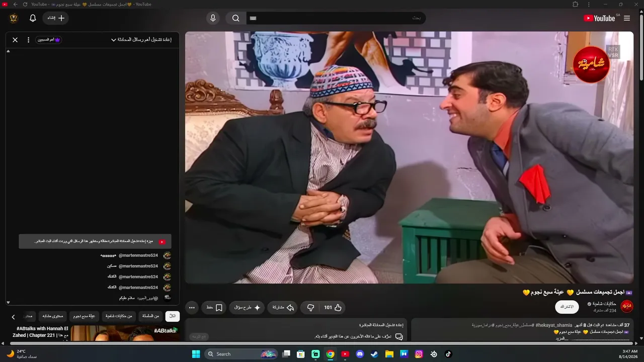Subscribe to the channel (الاشتراك)

[x=567, y=307]
